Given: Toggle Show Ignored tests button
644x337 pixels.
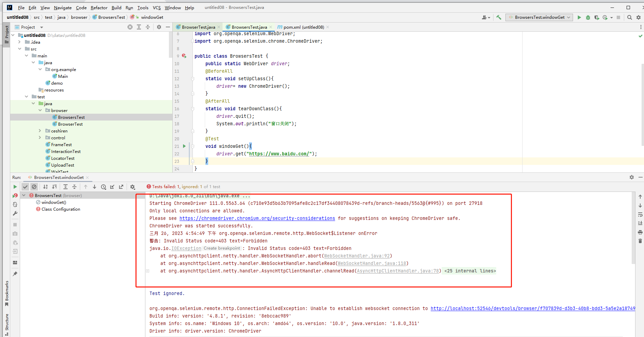Looking at the screenshot, I should point(34,187).
